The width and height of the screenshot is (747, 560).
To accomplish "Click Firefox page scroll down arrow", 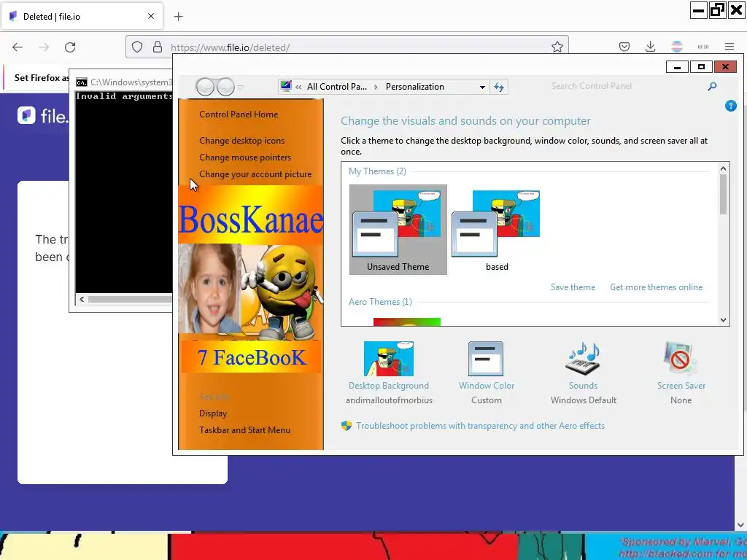I will click(x=740, y=525).
